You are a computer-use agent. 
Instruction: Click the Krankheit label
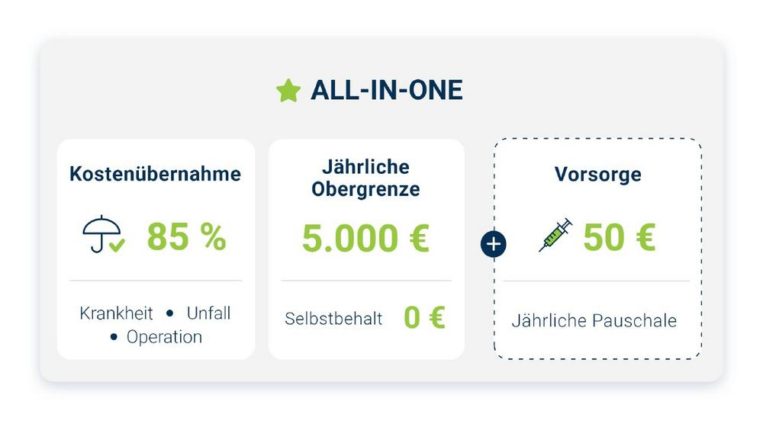click(116, 313)
